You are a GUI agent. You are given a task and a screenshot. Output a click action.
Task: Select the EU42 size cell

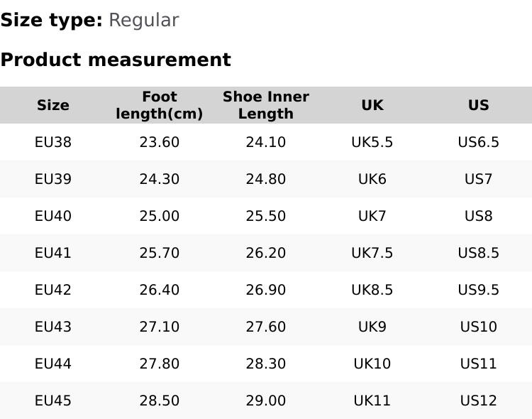53,290
